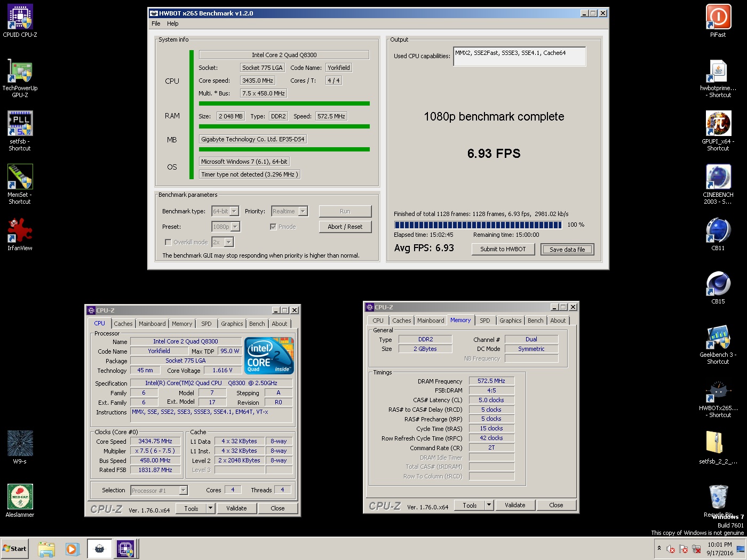Viewport: 747px width, 560px height.
Task: Click the Intel Core 2 Quad logo
Action: pyautogui.click(x=269, y=356)
